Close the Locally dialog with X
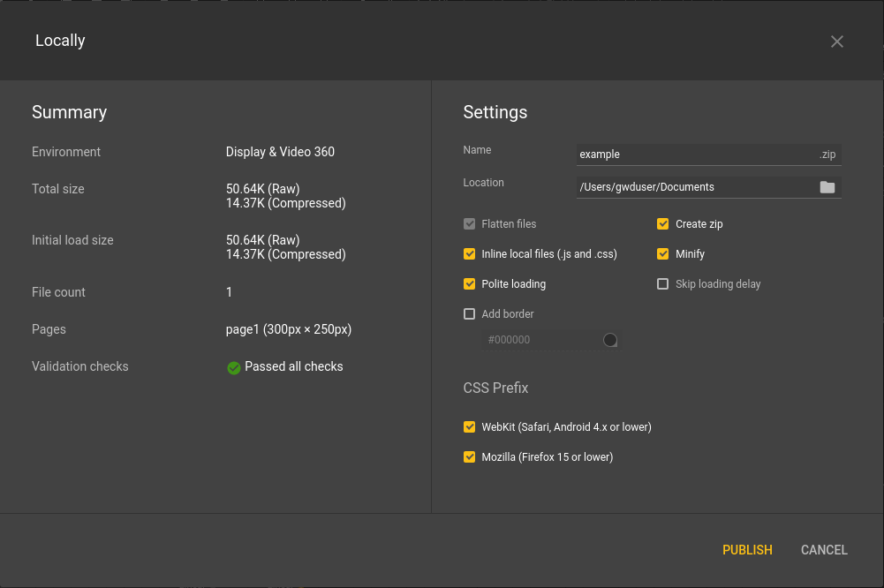 pyautogui.click(x=837, y=41)
